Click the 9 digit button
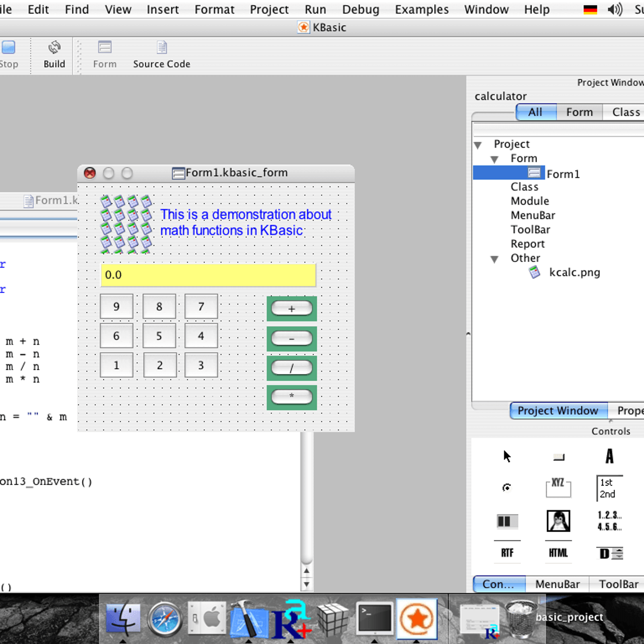This screenshot has height=644, width=644. point(116,307)
